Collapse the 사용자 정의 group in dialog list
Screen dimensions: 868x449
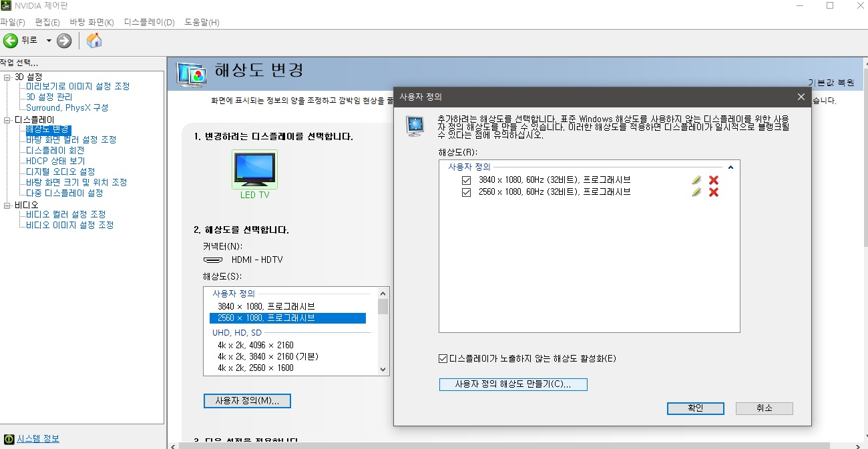pyautogui.click(x=730, y=167)
